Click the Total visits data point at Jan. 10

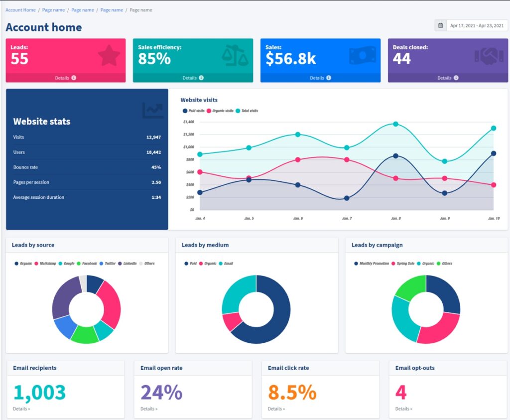pos(494,128)
